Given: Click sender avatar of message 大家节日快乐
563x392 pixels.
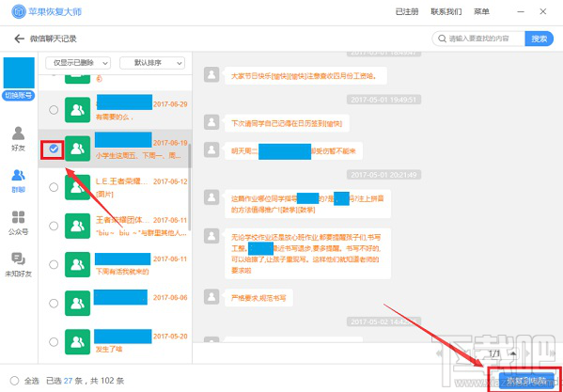Looking at the screenshot, I should point(211,75).
